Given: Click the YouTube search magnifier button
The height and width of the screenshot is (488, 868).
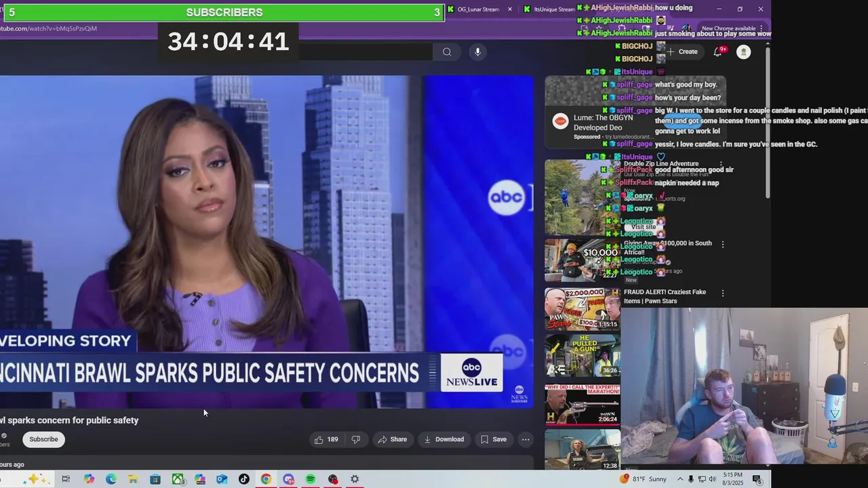Looking at the screenshot, I should point(447,52).
